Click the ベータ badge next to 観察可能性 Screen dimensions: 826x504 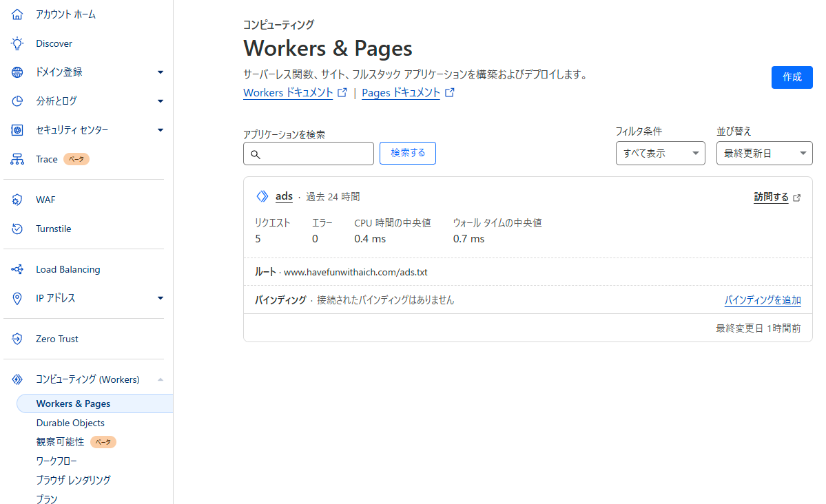pyautogui.click(x=103, y=442)
